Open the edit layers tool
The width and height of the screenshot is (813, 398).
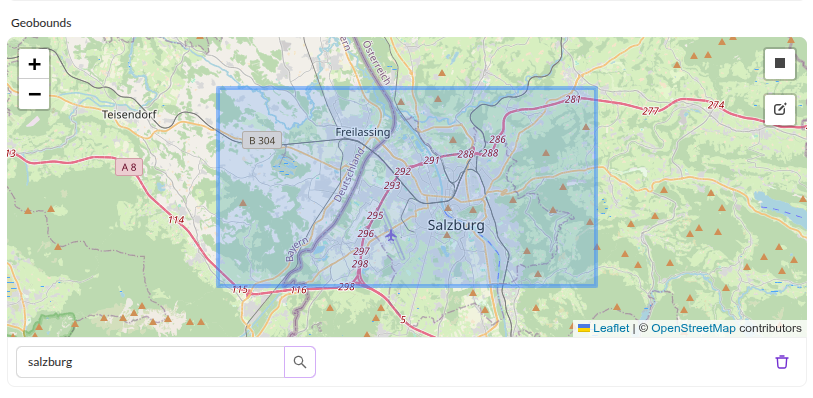click(780, 109)
